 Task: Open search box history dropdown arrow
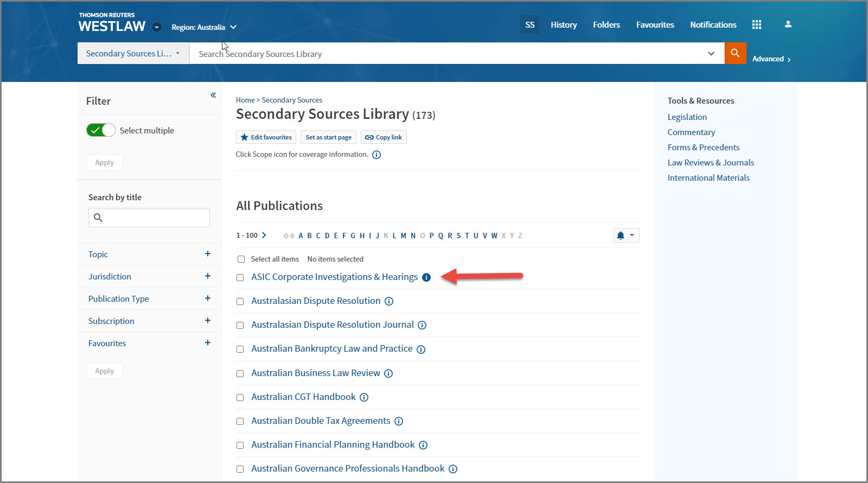tap(711, 54)
